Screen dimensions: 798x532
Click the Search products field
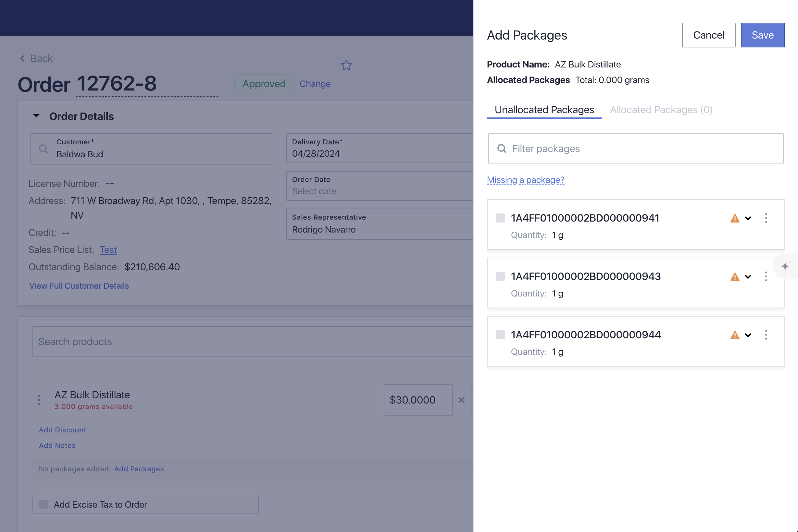(x=253, y=341)
